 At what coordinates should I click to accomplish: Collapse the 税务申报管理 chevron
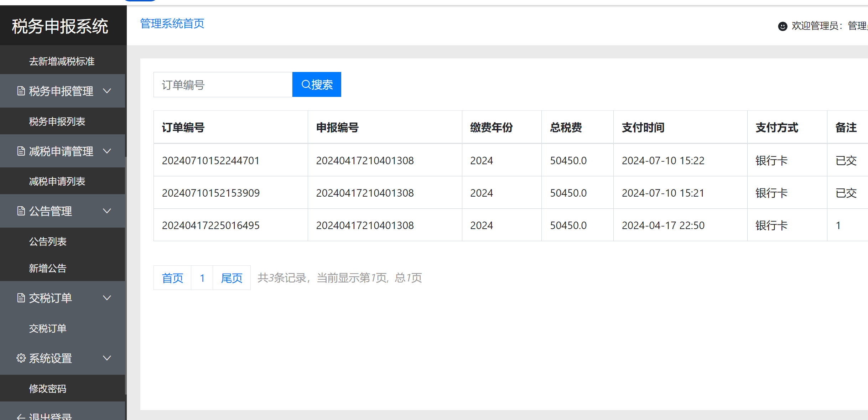[x=107, y=91]
